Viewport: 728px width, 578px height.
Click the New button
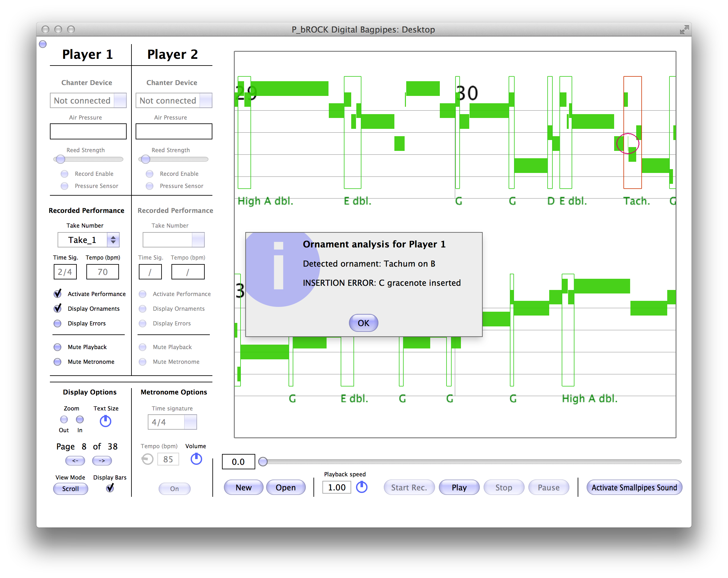pos(243,488)
